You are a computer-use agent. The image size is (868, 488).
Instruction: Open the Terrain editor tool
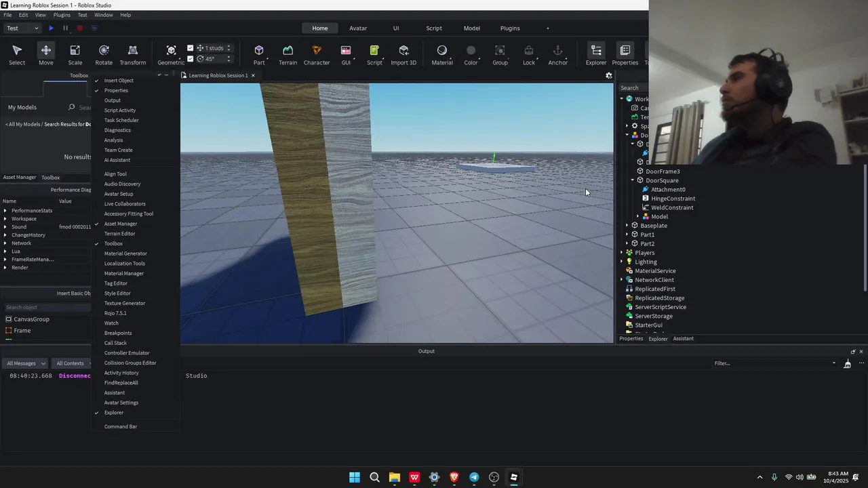coord(288,55)
